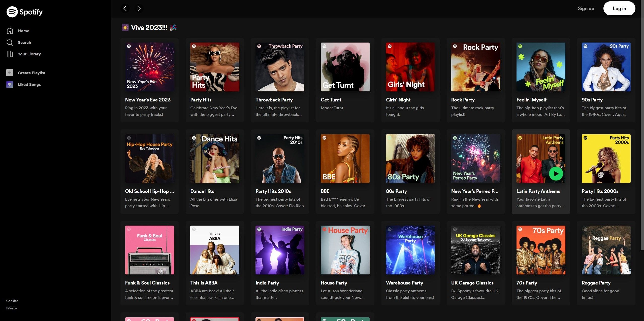The image size is (644, 321).
Task: Create a new playlist
Action: pyautogui.click(x=31, y=73)
